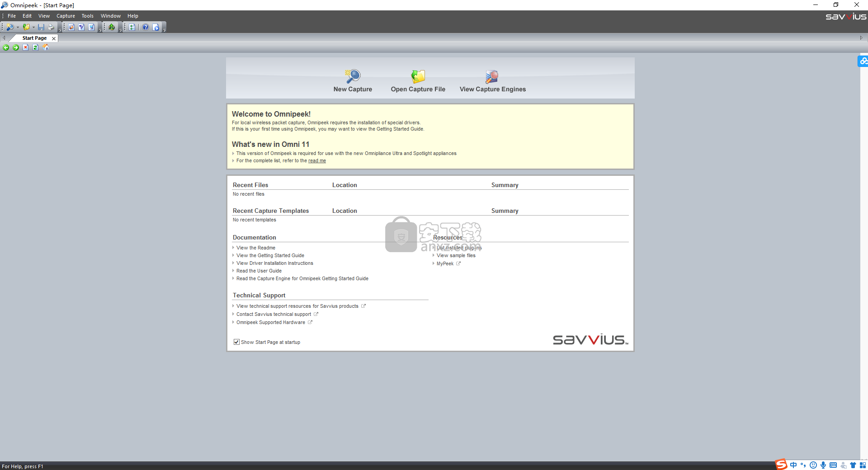Viewport: 868px width, 470px height.
Task: Open first toolbar options overflow arrow after Print
Action: (x=60, y=29)
